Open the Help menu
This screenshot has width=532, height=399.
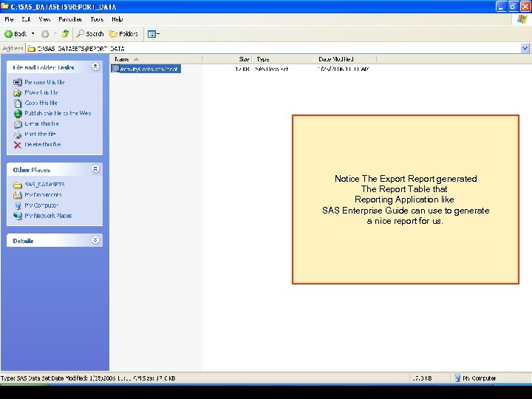coord(117,19)
